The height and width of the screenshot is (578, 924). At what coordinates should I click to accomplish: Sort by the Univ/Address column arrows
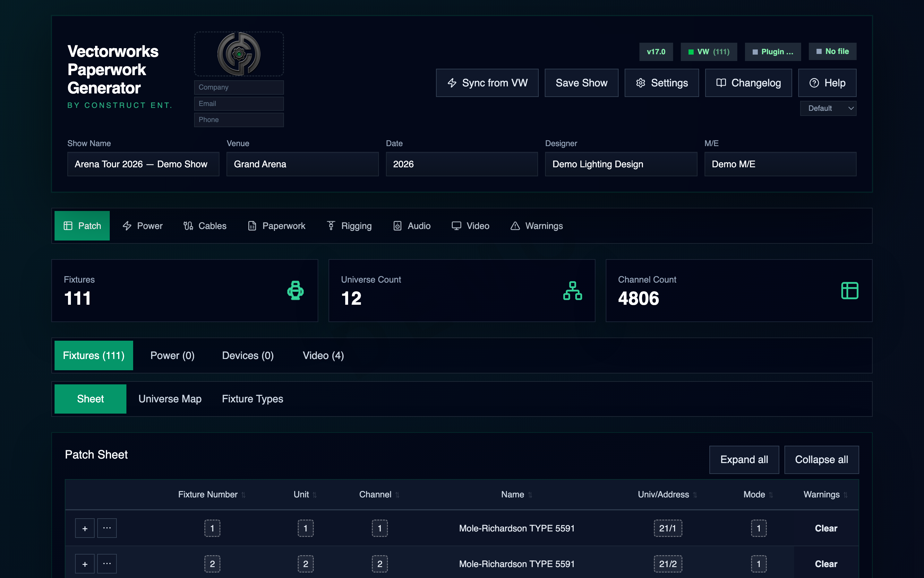point(695,495)
